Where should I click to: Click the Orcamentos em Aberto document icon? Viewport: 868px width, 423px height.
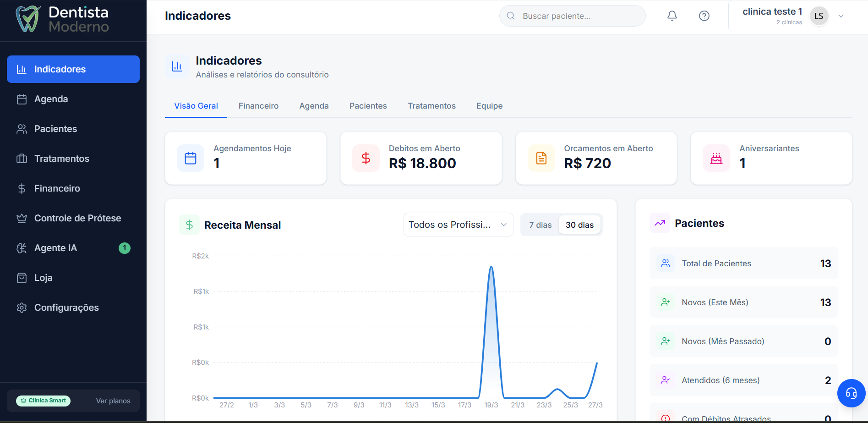tap(541, 158)
